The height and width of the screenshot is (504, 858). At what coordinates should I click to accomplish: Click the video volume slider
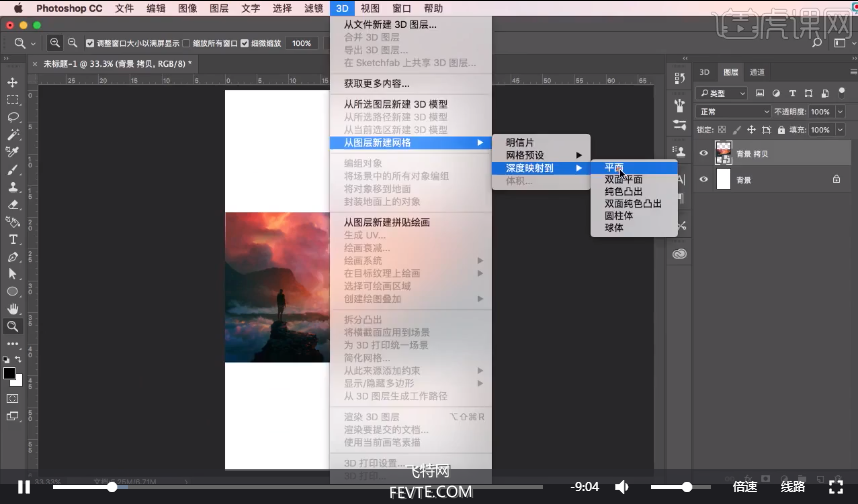click(680, 486)
